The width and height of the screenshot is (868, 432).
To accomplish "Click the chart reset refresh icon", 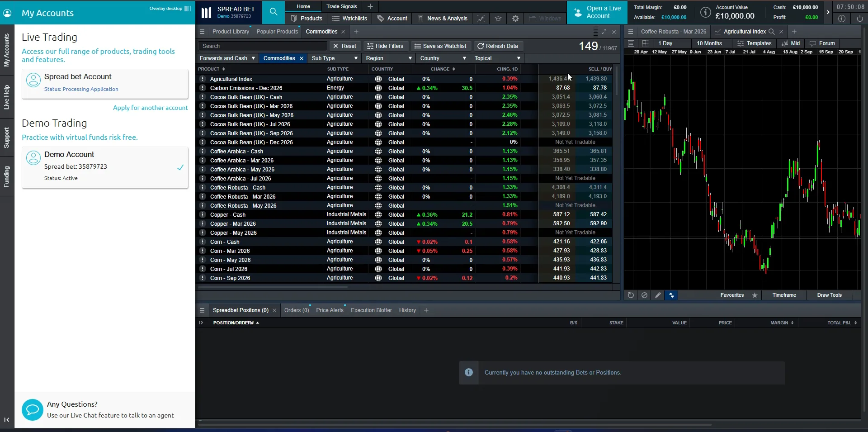I will point(631,295).
